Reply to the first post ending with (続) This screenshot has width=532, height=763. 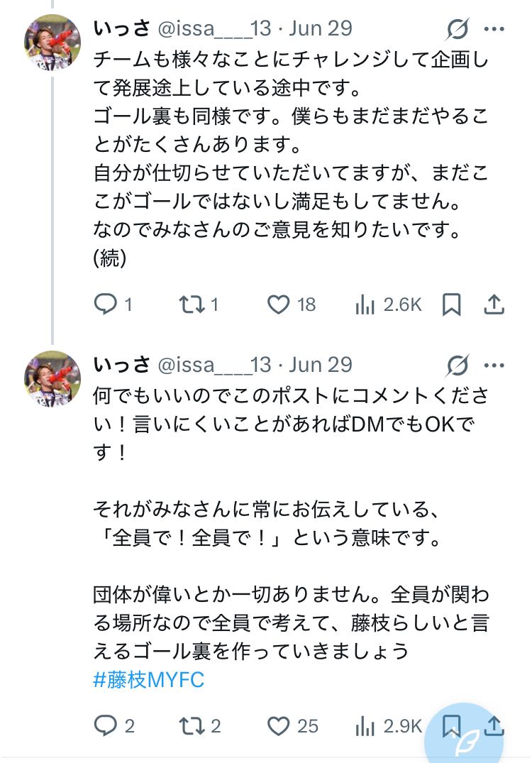click(106, 304)
